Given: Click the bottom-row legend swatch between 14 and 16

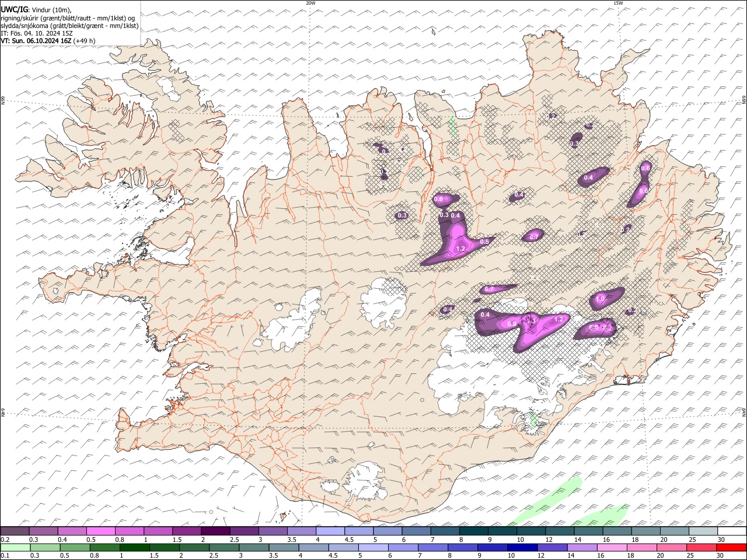Looking at the screenshot, I should pyautogui.click(x=581, y=547).
